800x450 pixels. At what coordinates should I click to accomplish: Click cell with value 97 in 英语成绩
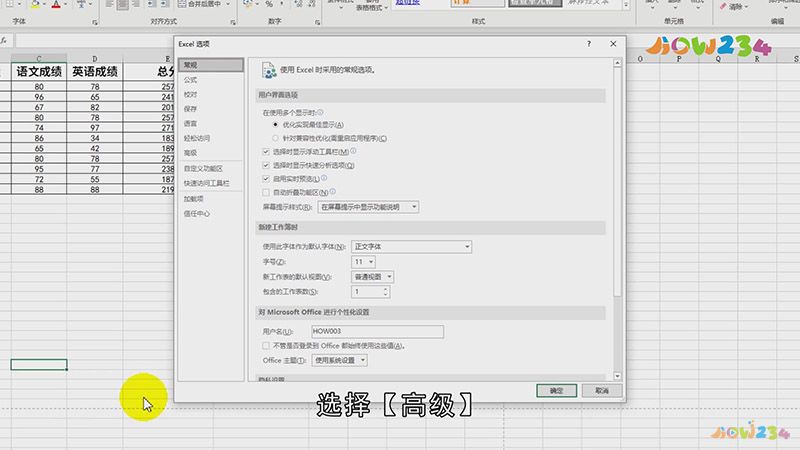[x=95, y=128]
